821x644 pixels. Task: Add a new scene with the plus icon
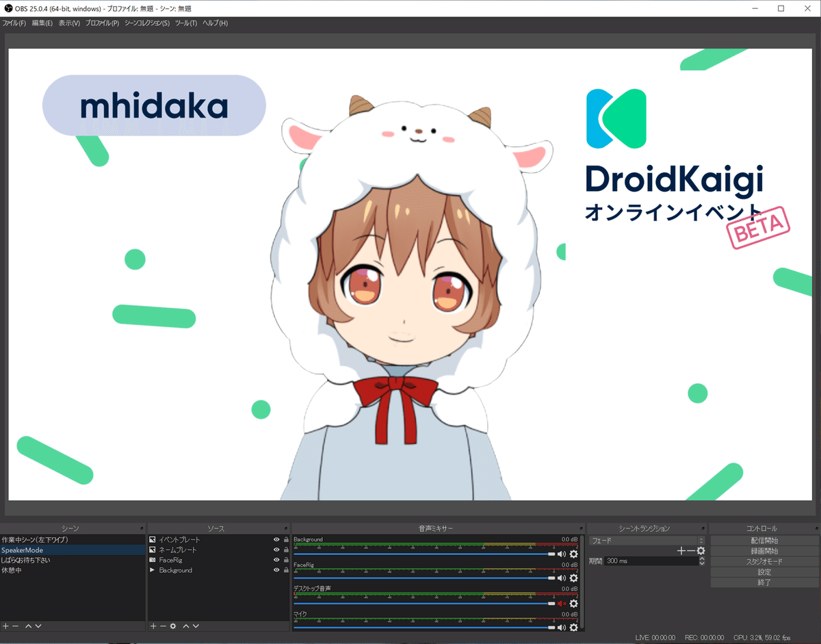pyautogui.click(x=5, y=626)
